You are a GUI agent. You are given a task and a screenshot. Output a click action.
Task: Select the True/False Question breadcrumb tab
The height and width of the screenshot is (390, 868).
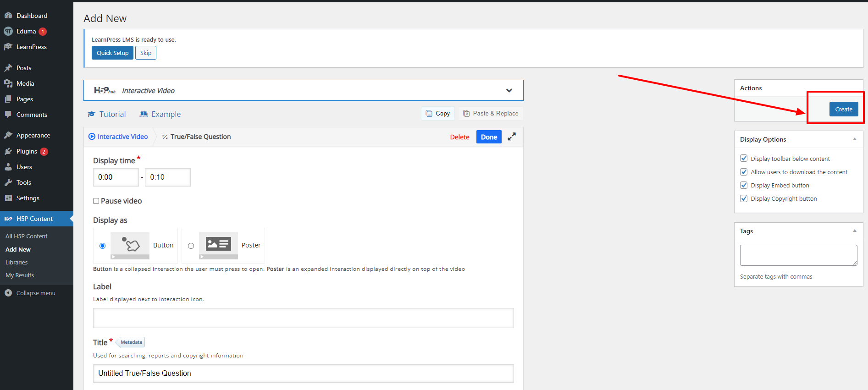pos(196,137)
